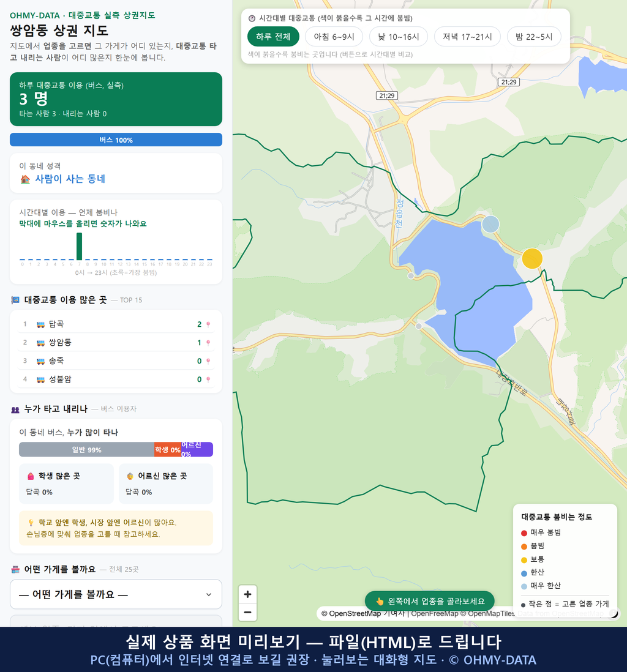Click the pin icon on 성불암 row
This screenshot has height=672, width=627.
click(208, 379)
